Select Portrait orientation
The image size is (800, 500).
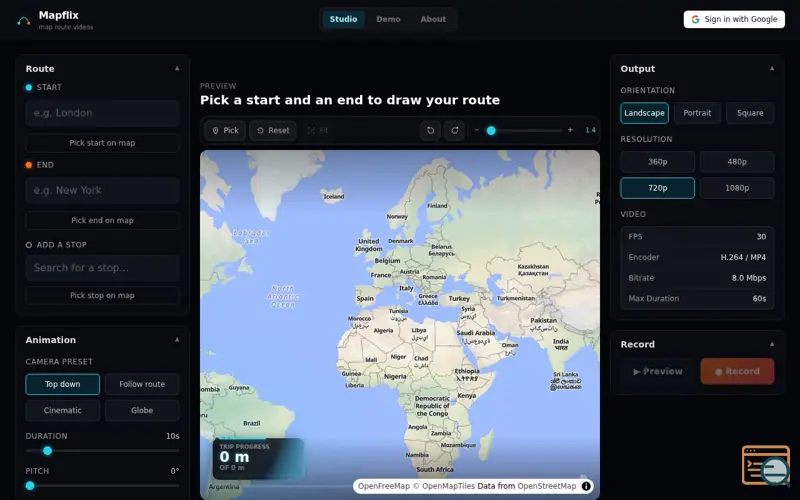click(697, 113)
